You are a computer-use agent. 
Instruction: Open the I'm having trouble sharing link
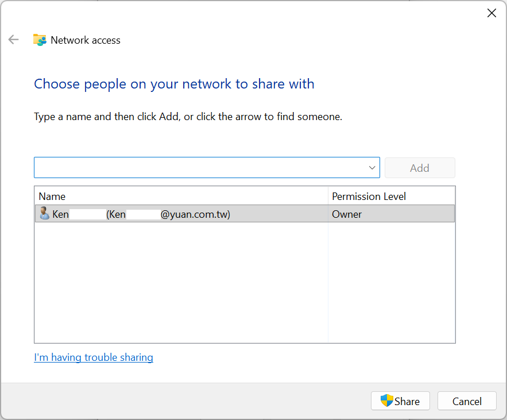click(x=94, y=357)
